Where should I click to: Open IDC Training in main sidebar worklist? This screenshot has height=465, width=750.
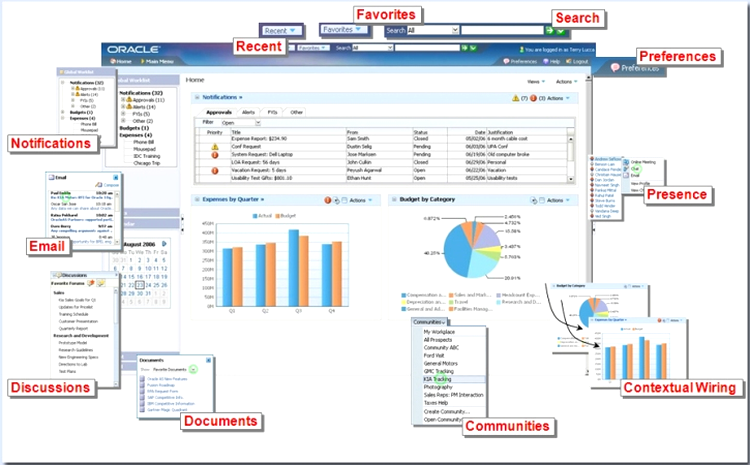(146, 156)
